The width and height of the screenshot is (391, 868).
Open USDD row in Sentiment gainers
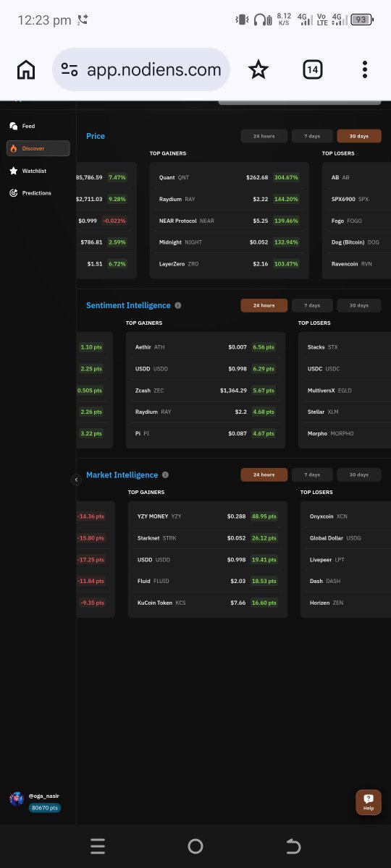(206, 369)
